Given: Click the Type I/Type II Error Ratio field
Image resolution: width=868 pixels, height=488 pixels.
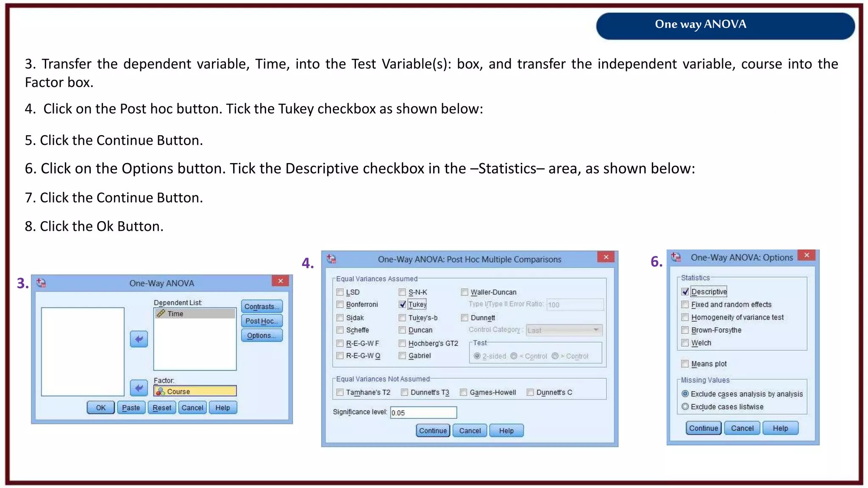Looking at the screenshot, I should coord(575,304).
